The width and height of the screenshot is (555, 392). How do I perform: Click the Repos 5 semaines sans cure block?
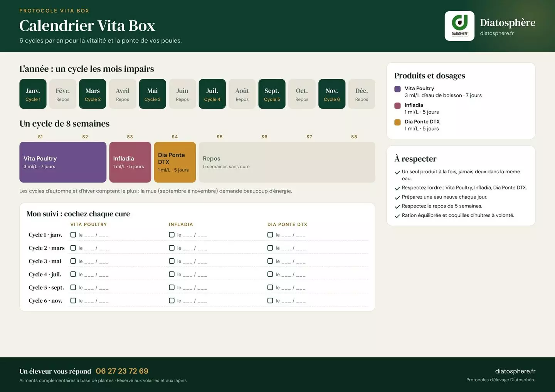(x=287, y=162)
